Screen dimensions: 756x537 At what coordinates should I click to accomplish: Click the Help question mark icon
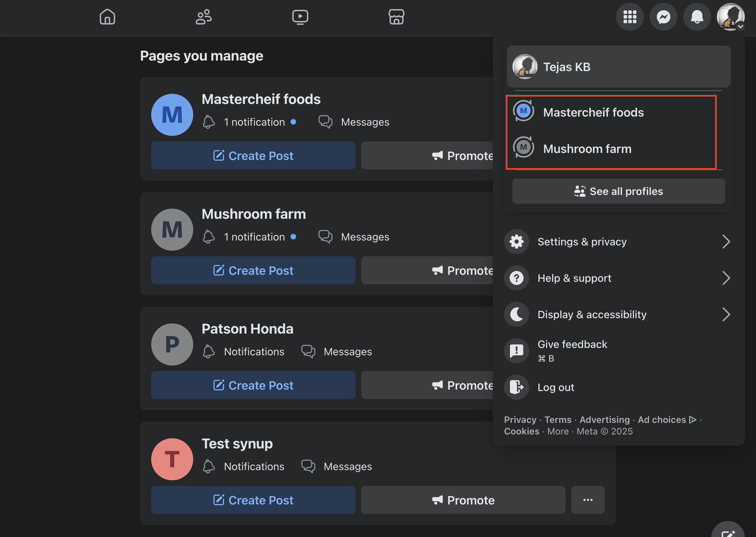[x=517, y=278]
